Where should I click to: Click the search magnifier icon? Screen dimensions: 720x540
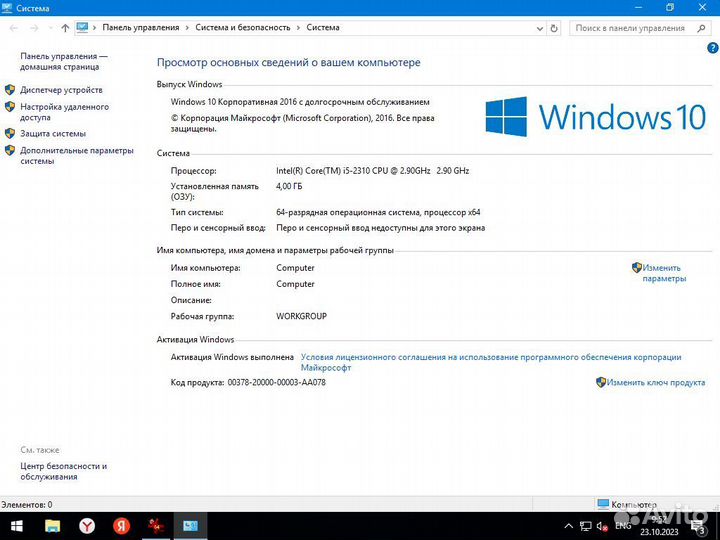[701, 28]
